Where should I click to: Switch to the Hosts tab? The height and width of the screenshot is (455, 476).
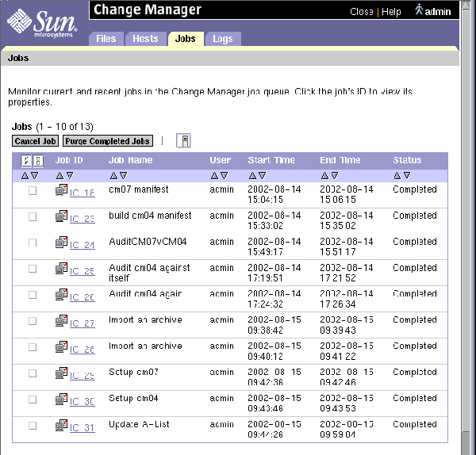coord(145,39)
